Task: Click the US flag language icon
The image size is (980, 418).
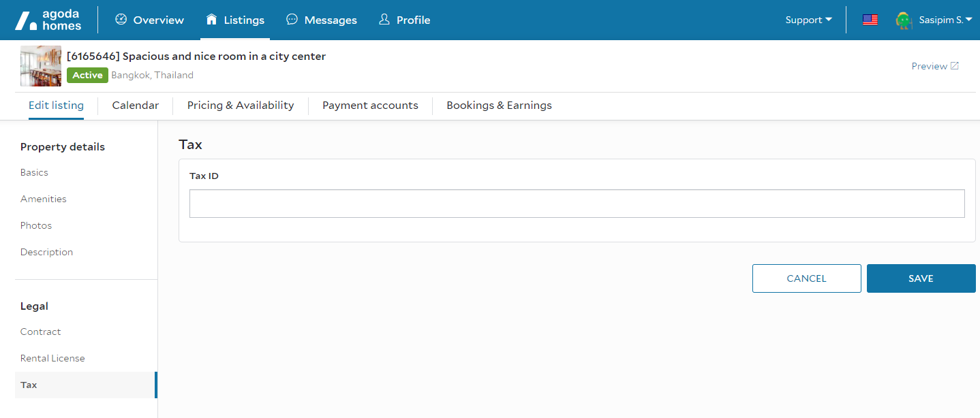Action: 870,20
